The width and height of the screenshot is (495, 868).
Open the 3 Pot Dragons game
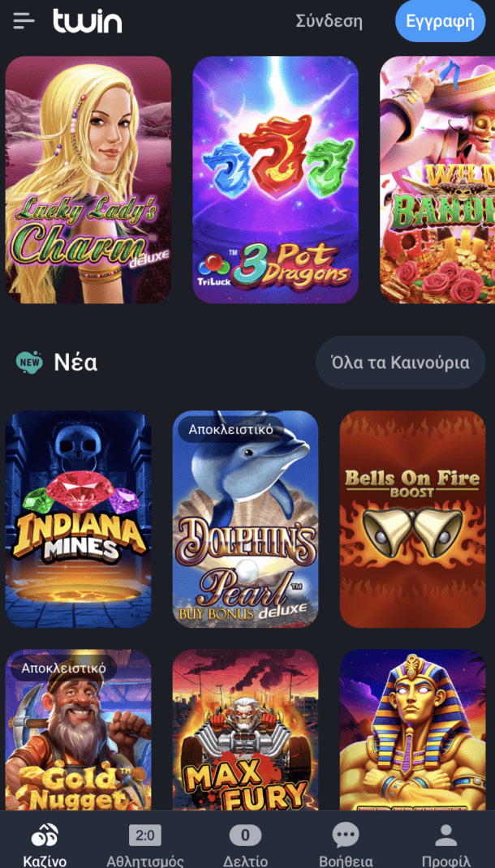point(275,179)
